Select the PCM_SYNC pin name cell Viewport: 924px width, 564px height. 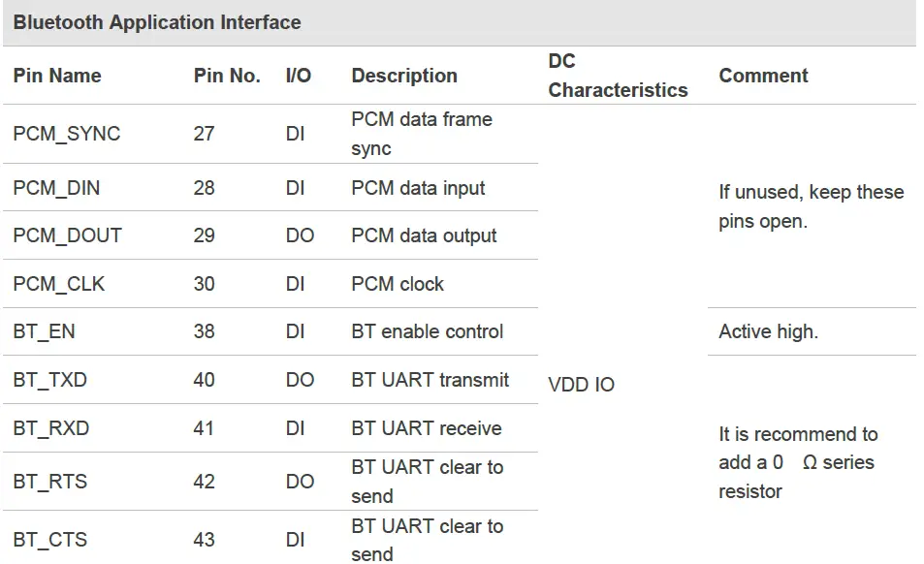[x=67, y=134]
